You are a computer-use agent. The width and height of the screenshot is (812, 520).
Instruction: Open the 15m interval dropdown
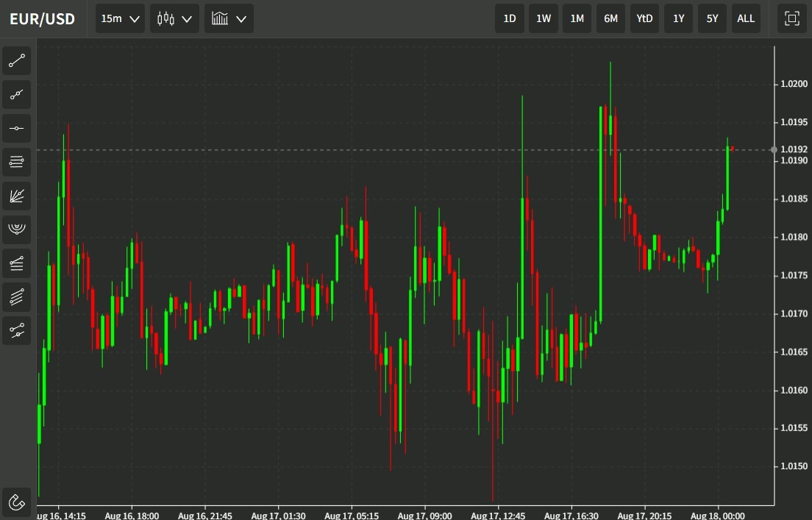coord(120,18)
